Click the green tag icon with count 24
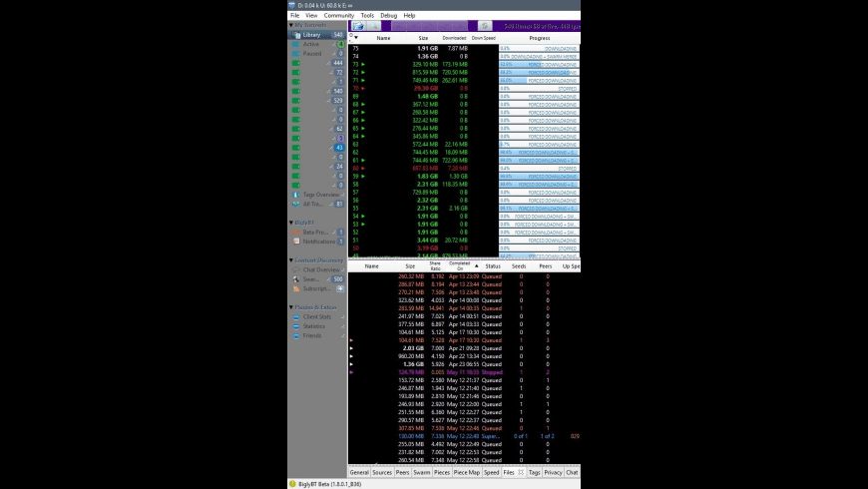The image size is (868, 489). point(296,166)
